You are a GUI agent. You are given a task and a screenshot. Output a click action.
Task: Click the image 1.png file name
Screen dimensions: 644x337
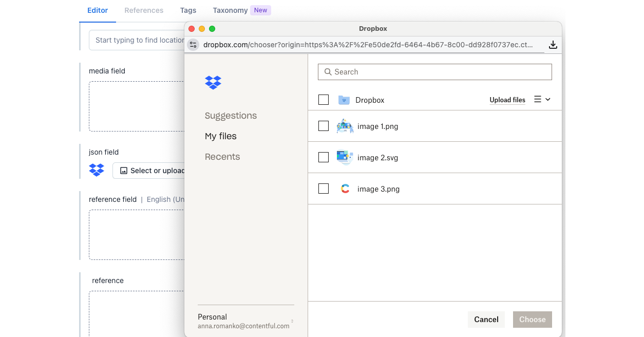tap(378, 126)
